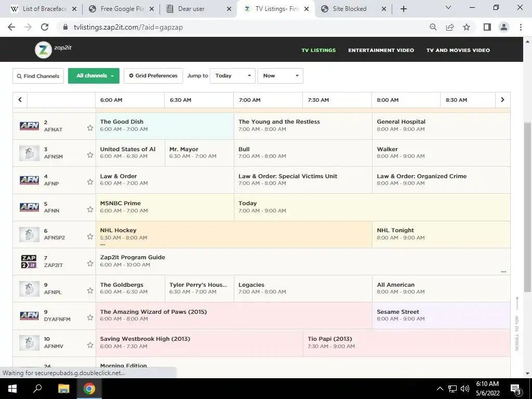Open Zap2it Program Guide more-options dots
The image size is (532, 399).
[503, 272]
